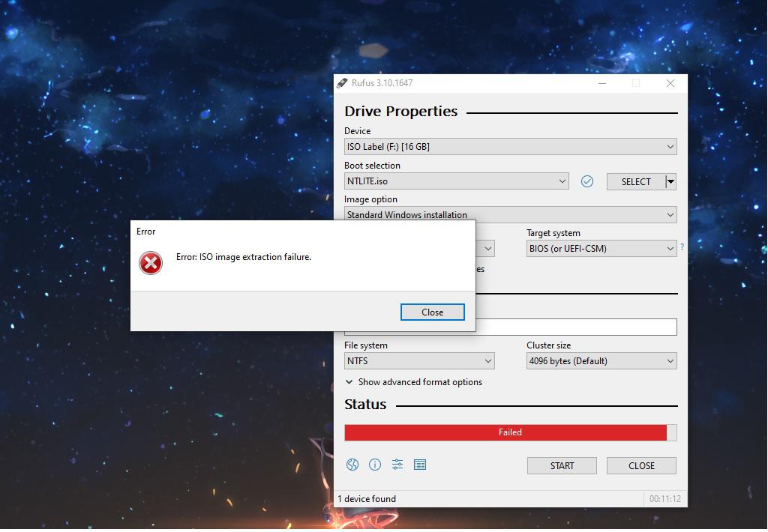Image resolution: width=768 pixels, height=532 pixels.
Task: Click the Target system help question mark
Action: point(682,247)
